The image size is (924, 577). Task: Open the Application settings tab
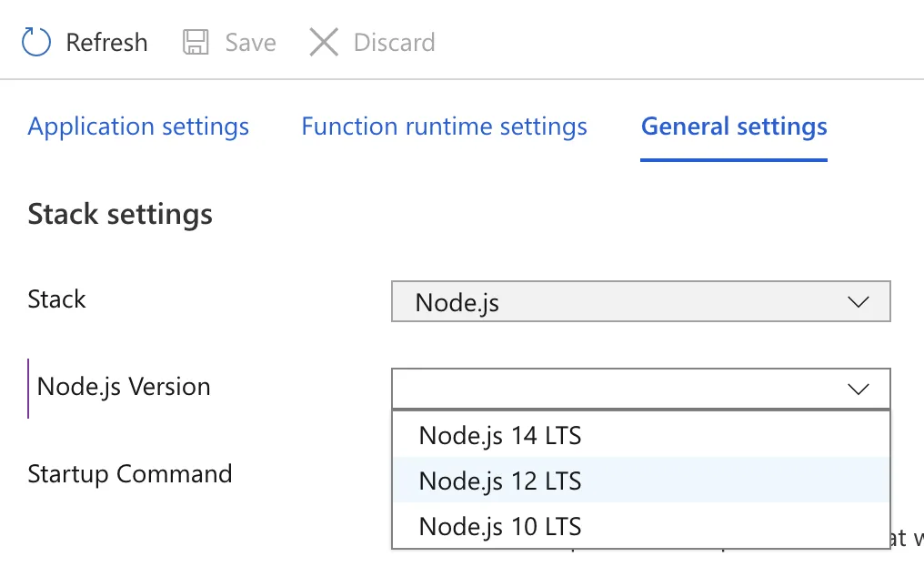pos(138,127)
